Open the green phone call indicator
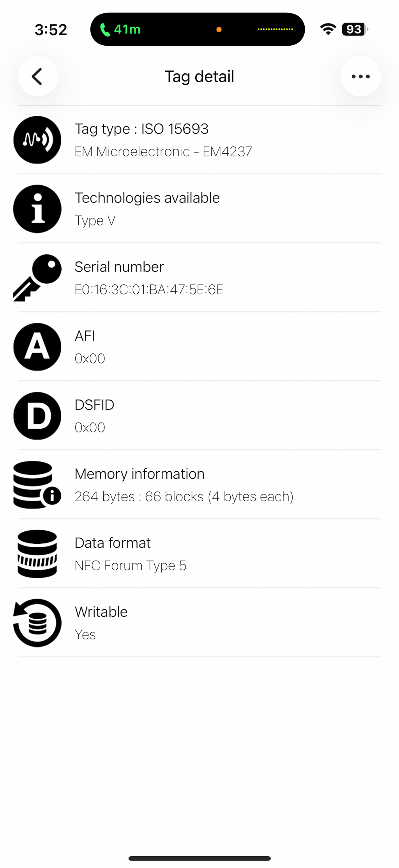 pos(120,30)
